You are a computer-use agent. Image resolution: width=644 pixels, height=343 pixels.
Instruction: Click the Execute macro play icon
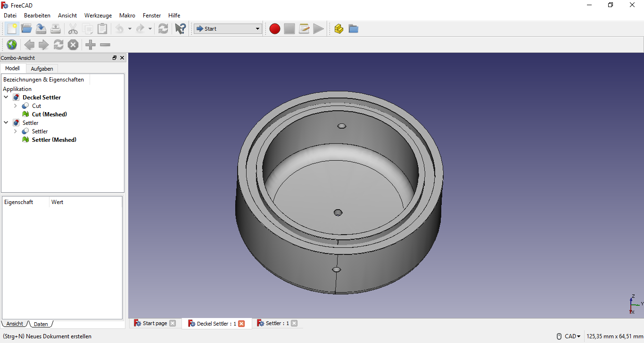coord(319,29)
